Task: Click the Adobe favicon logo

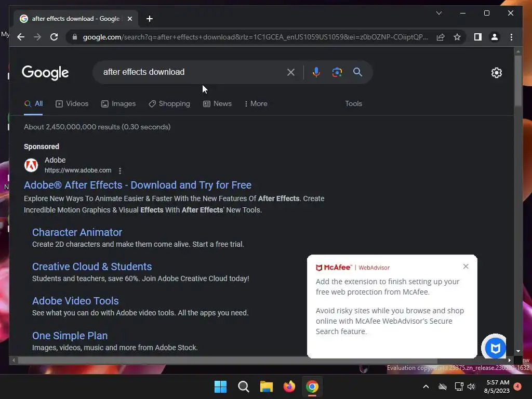Action: [x=31, y=165]
